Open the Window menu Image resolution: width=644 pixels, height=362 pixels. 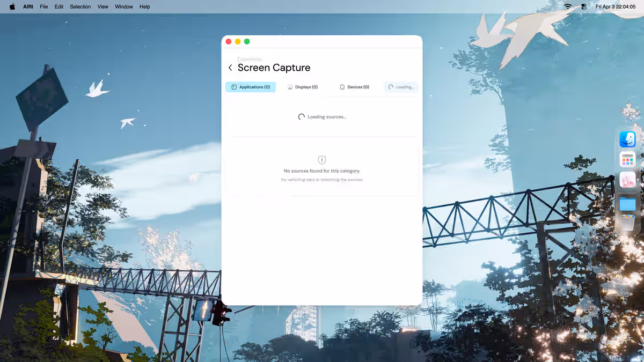[124, 6]
